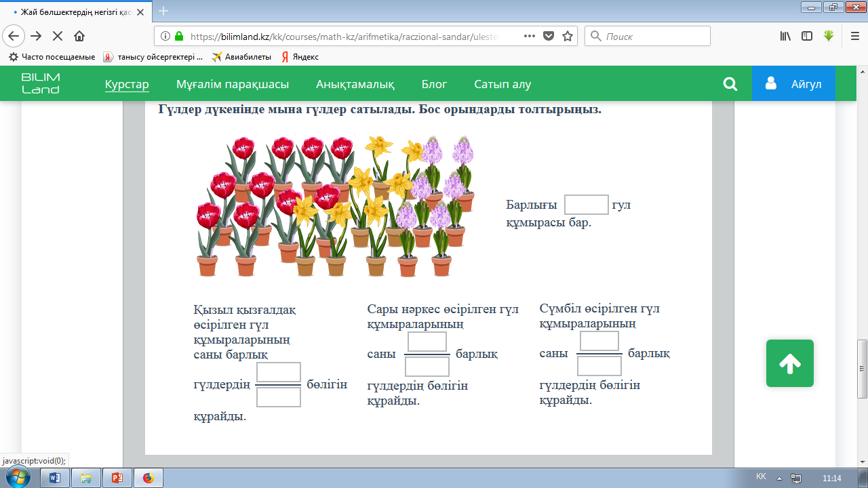Image resolution: width=868 pixels, height=488 pixels.
Task: Click the flower pots picture
Action: click(x=336, y=206)
